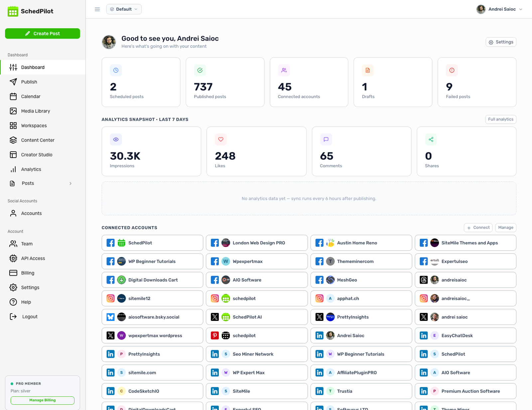Open the Publish menu item

point(43,82)
